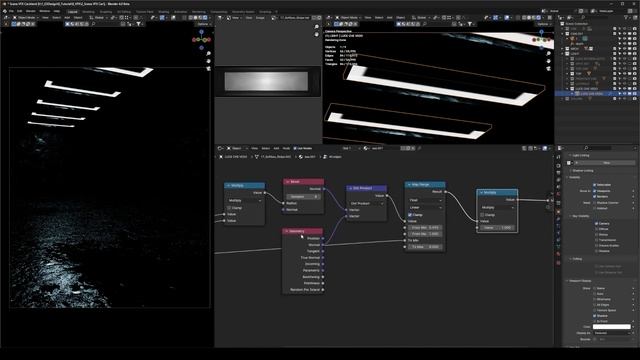
Task: Open the Edit menu in top bar
Action: 20,11
